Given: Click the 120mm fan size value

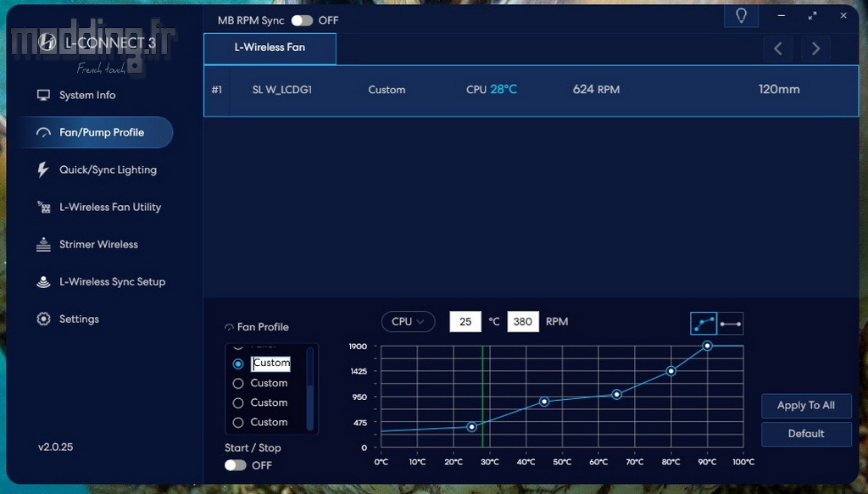Looking at the screenshot, I should pos(779,90).
